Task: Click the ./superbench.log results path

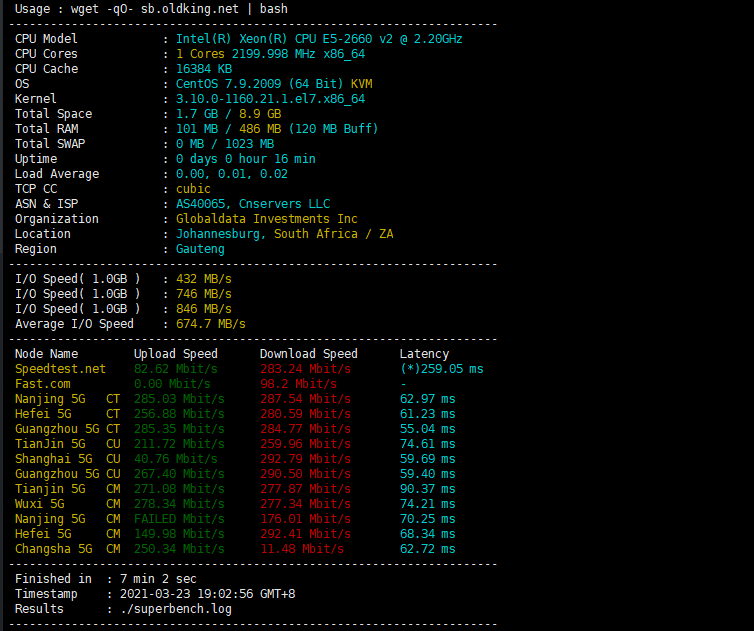Action: [176, 609]
